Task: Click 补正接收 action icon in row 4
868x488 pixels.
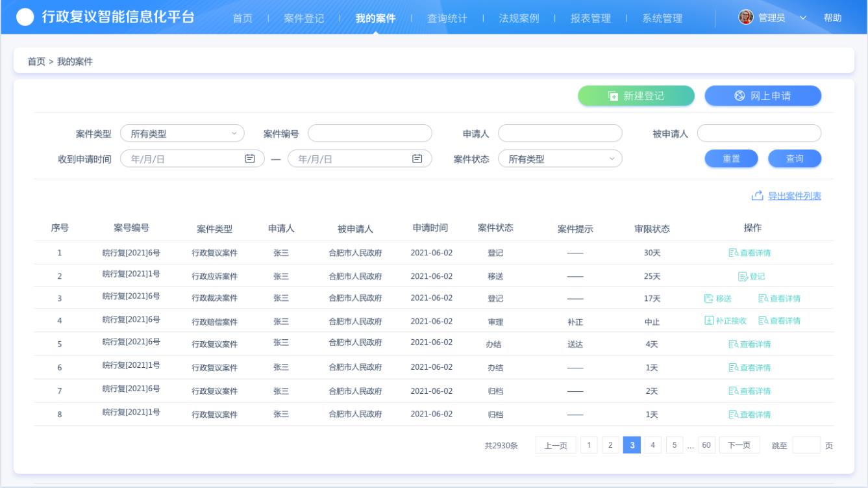Action: [x=709, y=321]
